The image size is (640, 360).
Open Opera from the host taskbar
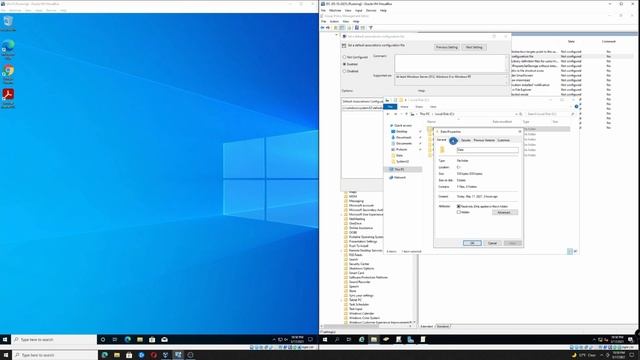click(153, 355)
